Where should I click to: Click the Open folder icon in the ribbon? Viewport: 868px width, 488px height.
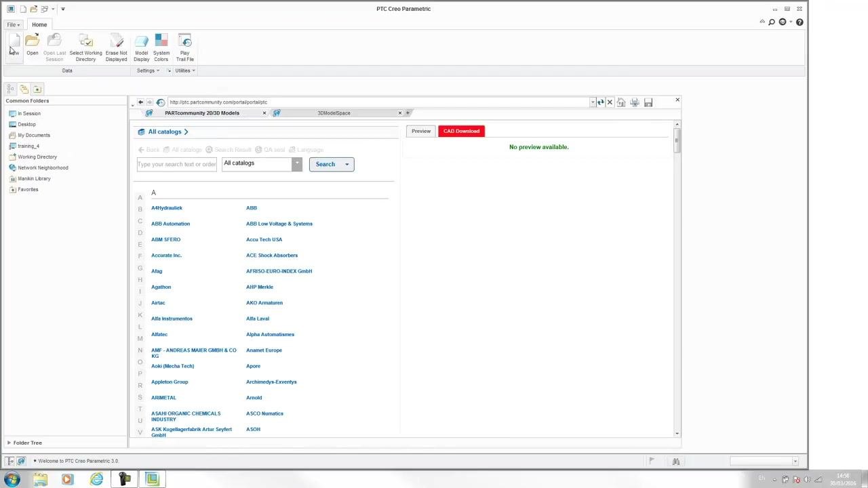point(32,45)
